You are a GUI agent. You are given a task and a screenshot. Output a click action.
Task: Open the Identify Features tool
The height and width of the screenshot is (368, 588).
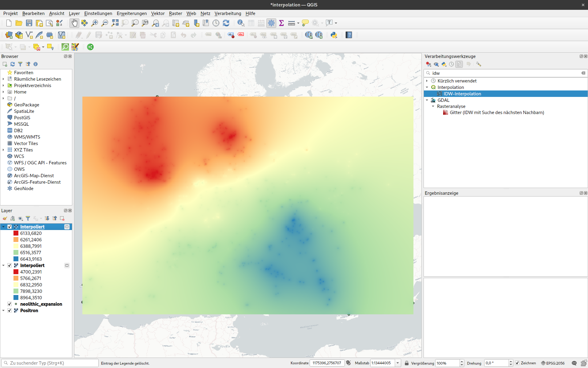(241, 23)
